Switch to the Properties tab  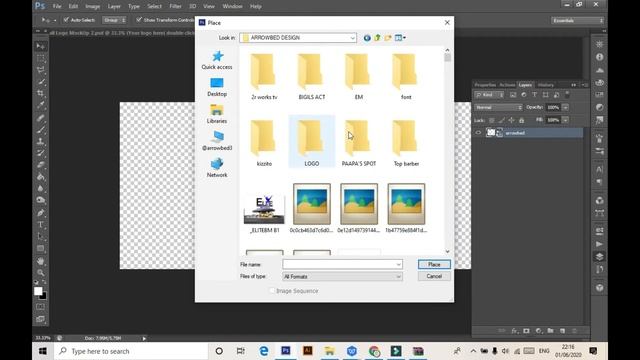(x=485, y=85)
